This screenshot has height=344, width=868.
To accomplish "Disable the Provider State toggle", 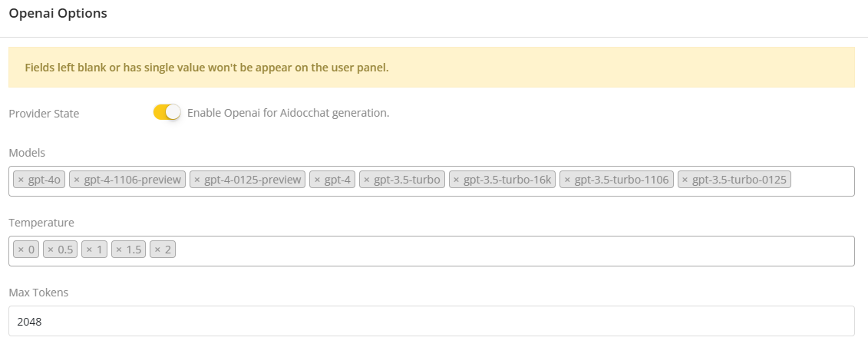I will (167, 113).
